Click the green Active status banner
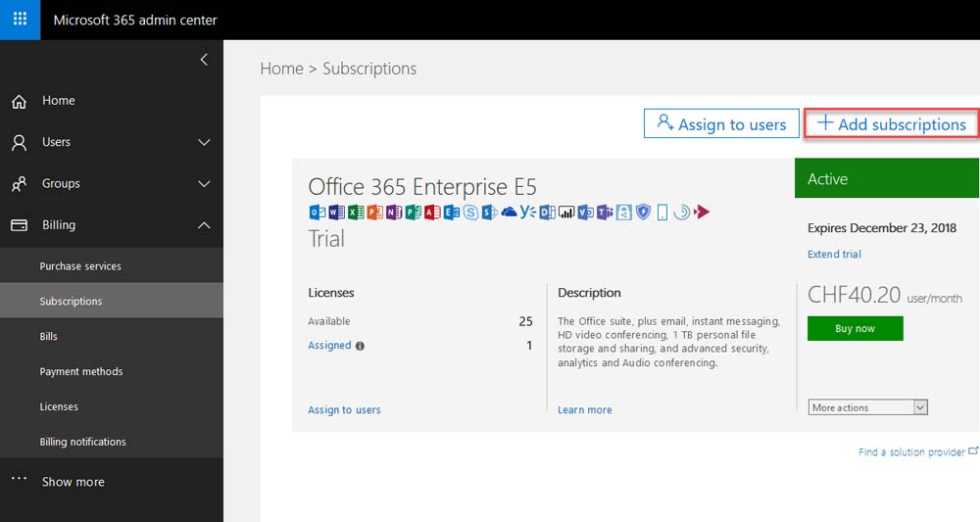This screenshot has height=522, width=980. (x=886, y=178)
